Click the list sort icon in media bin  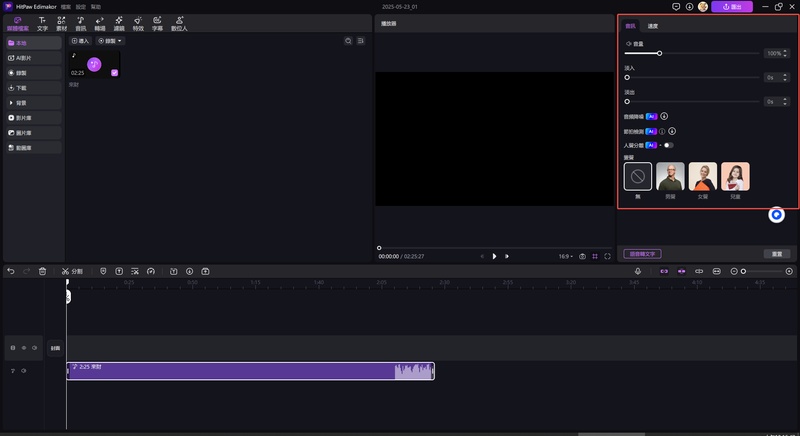click(361, 41)
